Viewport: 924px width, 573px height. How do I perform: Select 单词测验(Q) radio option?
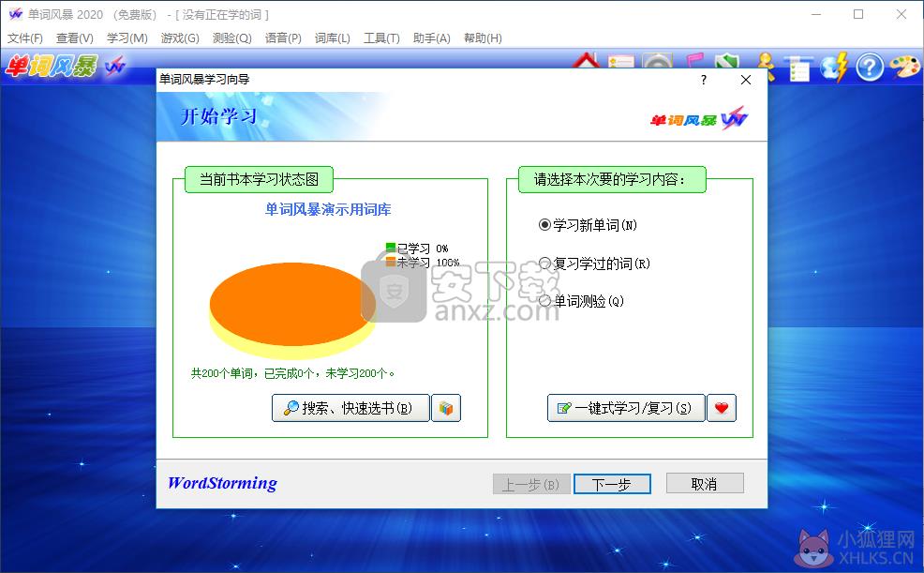581,301
